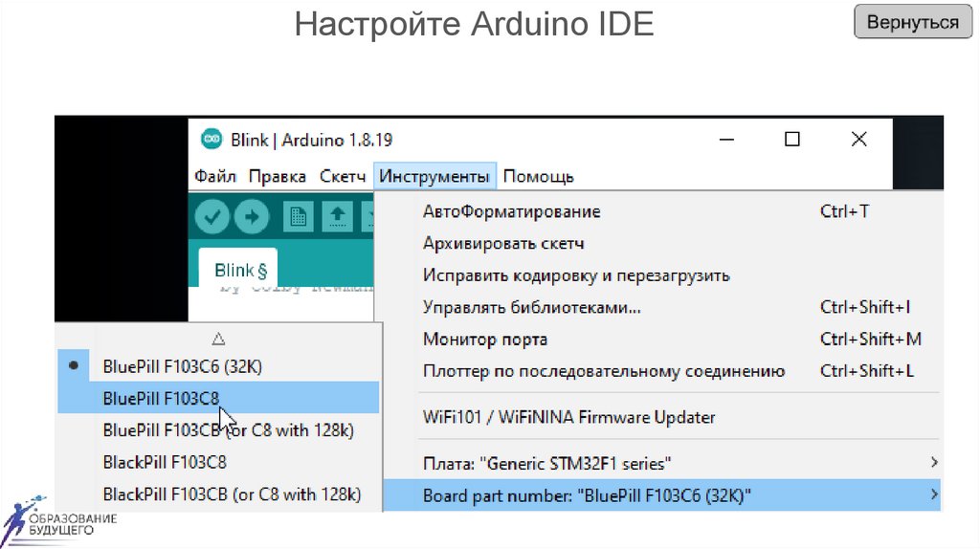This screenshot has height=549, width=980.
Task: Click the Образование будущего logo
Action: click(58, 520)
